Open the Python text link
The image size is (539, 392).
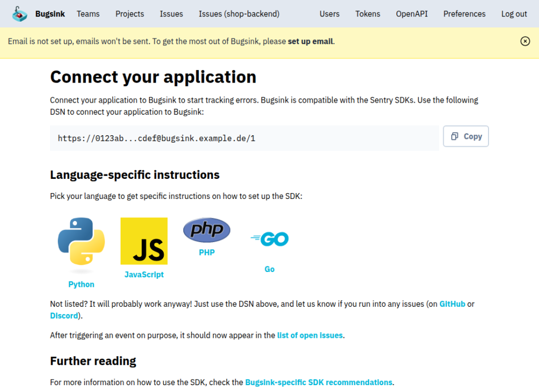tap(81, 285)
